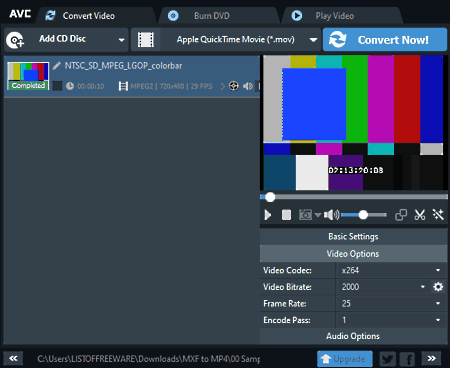The height and width of the screenshot is (368, 450).
Task: Expand the Video Codec x264 dropdown
Action: tap(391, 270)
